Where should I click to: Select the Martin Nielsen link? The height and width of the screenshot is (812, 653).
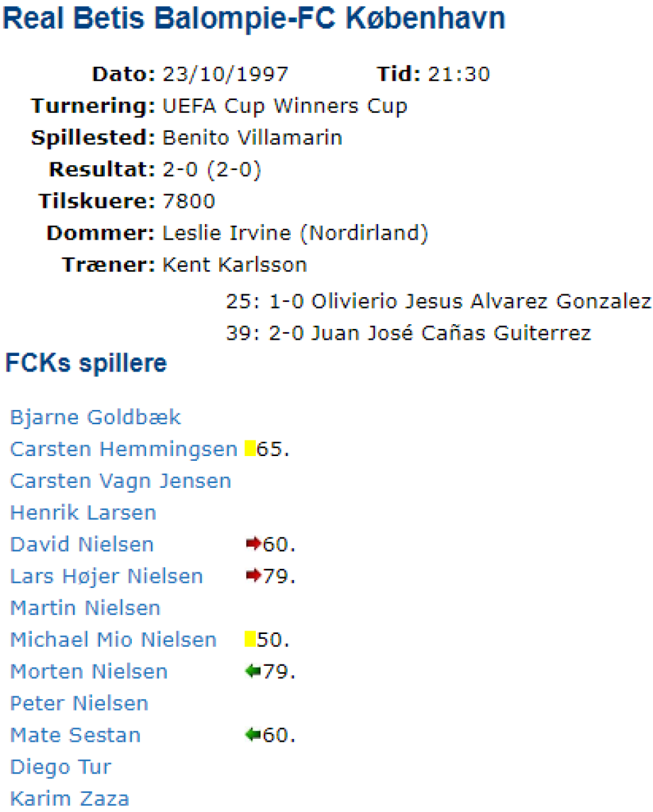coord(85,608)
